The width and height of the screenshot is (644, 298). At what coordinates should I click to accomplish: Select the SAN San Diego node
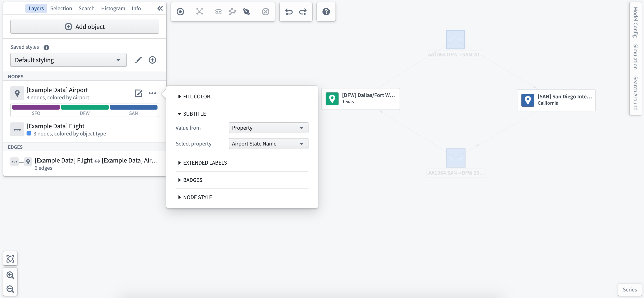pos(556,100)
